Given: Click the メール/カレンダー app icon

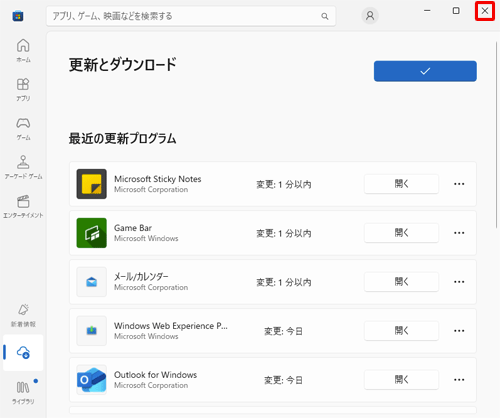Looking at the screenshot, I should 92,282.
